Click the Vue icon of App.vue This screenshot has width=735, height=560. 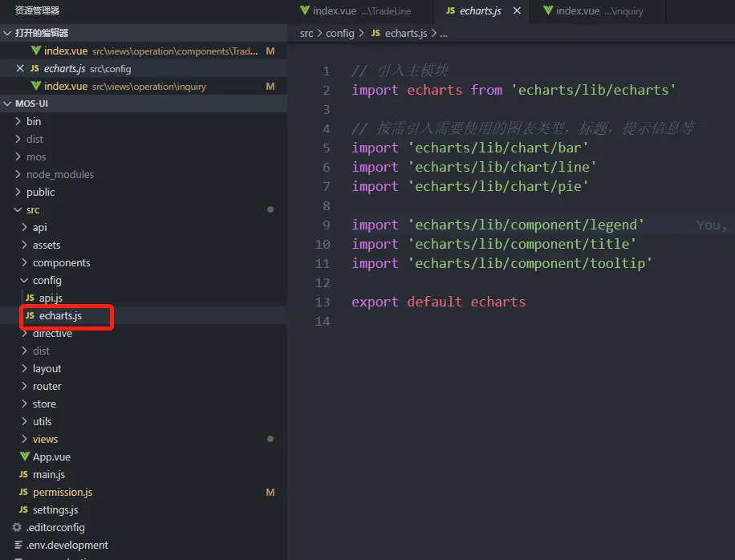pos(24,457)
